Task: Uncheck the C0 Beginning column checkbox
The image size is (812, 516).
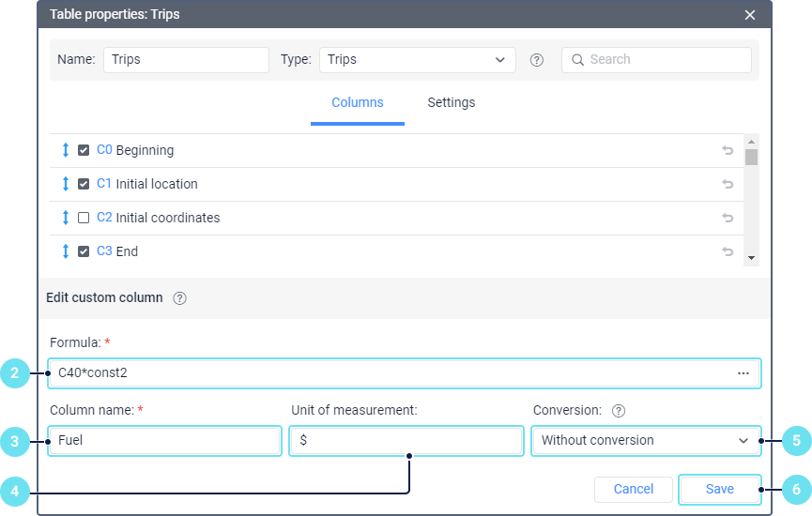Action: pos(84,150)
